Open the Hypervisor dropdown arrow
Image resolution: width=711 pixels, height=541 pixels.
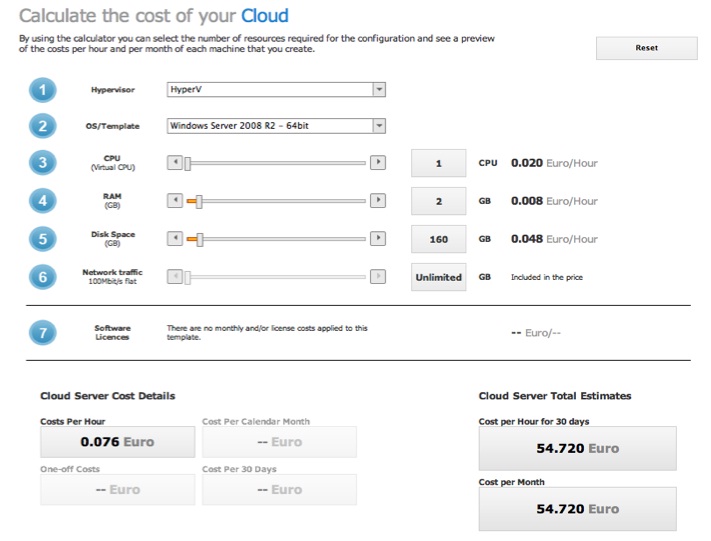[379, 89]
